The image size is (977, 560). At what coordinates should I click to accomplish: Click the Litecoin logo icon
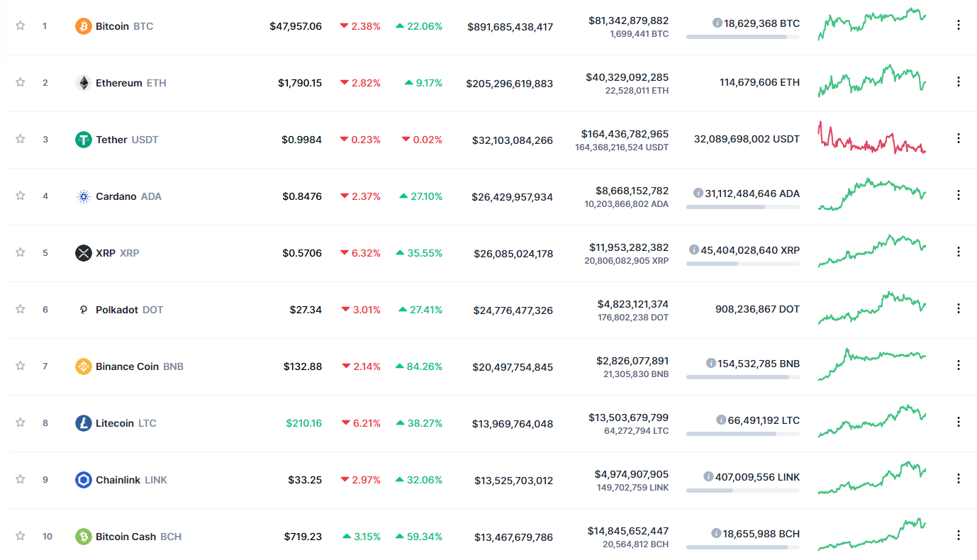84,423
